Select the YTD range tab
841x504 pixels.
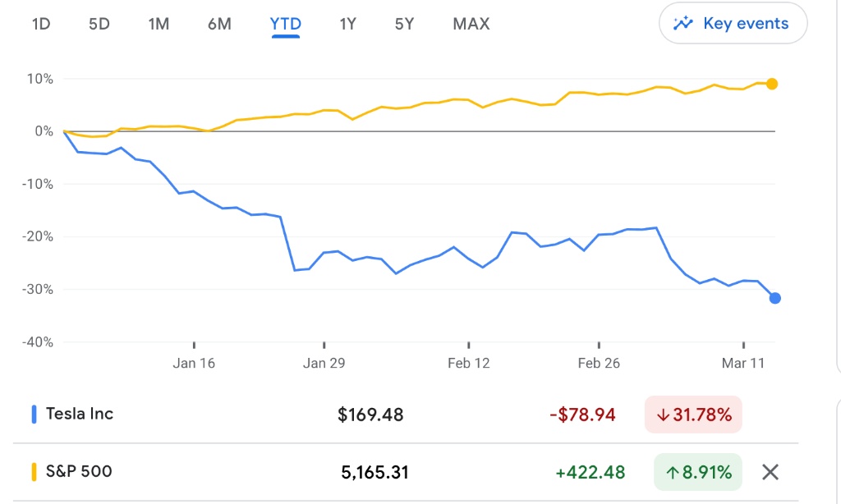[286, 24]
